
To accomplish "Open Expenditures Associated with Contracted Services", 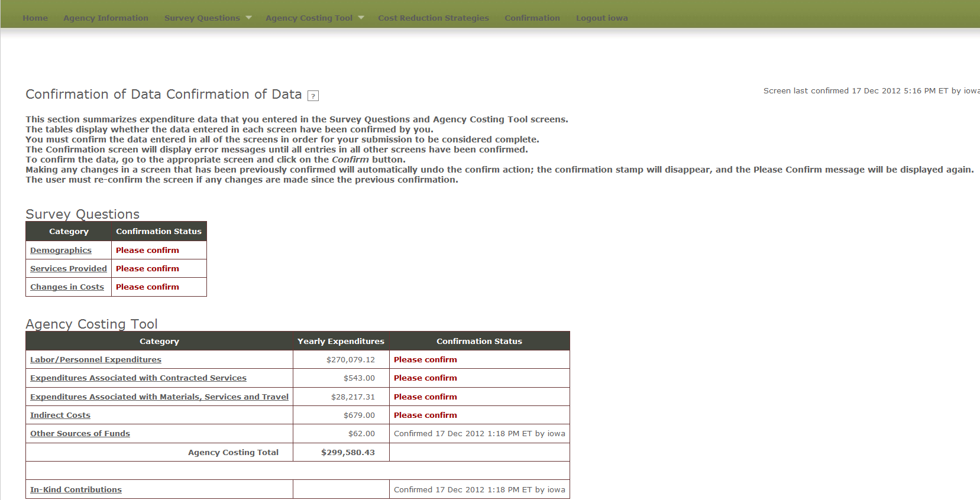I will pos(138,378).
